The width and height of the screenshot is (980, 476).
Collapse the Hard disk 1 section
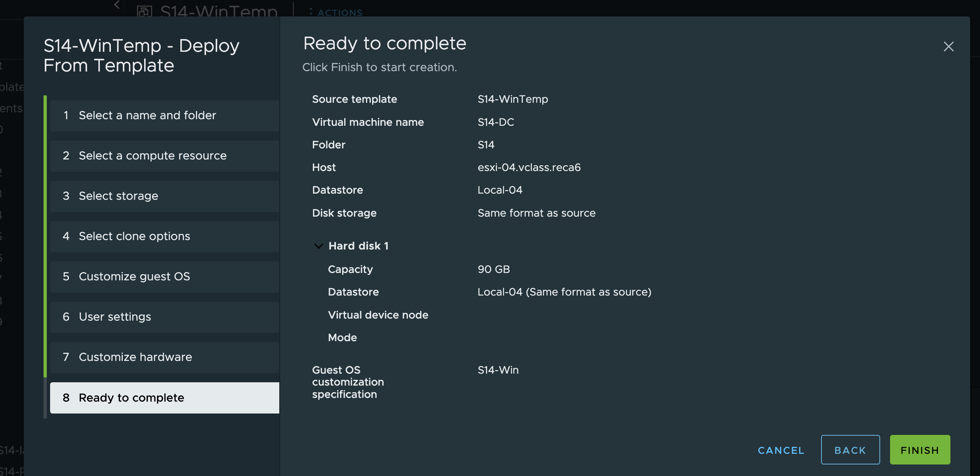[x=318, y=246]
